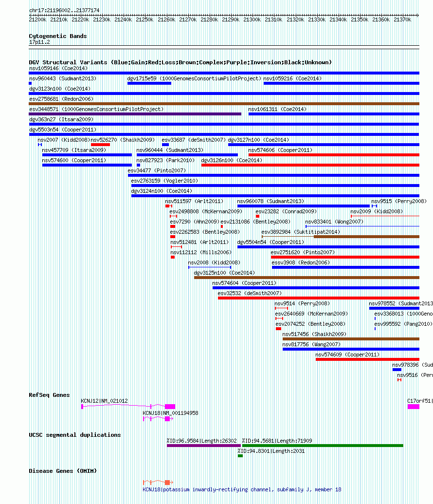The height and width of the screenshot is (504, 433).
Task: Select esv23282 (Conrad2009) label
Action: pos(286,212)
